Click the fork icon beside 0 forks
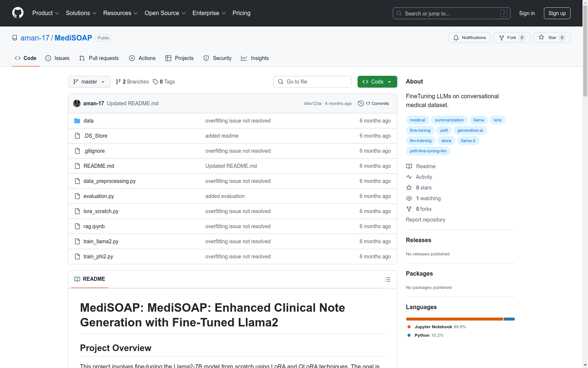588x368 pixels. click(409, 209)
